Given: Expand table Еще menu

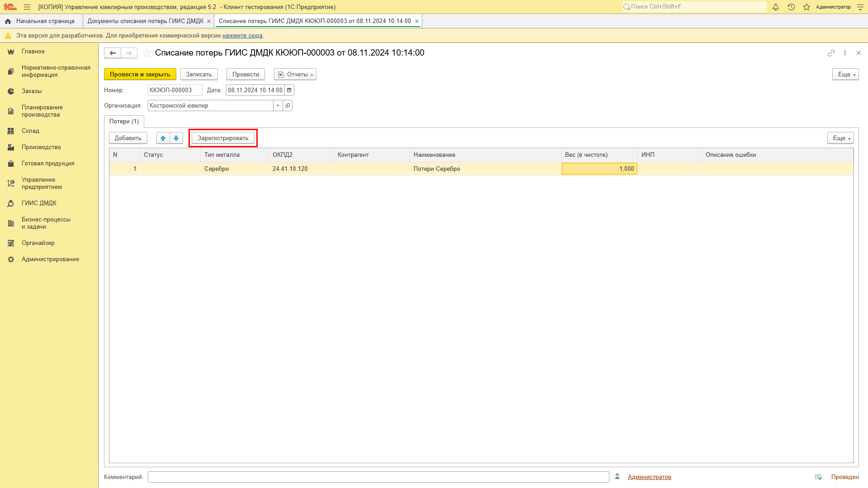Looking at the screenshot, I should tap(840, 138).
